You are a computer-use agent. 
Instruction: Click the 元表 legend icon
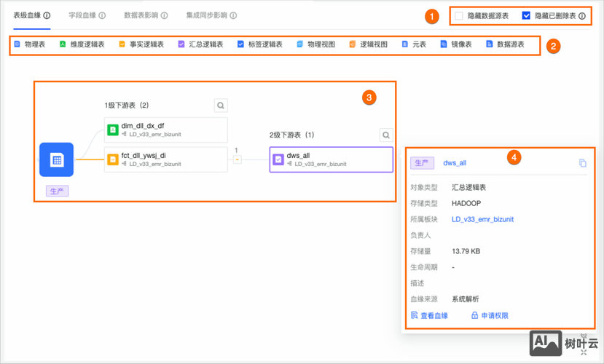[404, 44]
